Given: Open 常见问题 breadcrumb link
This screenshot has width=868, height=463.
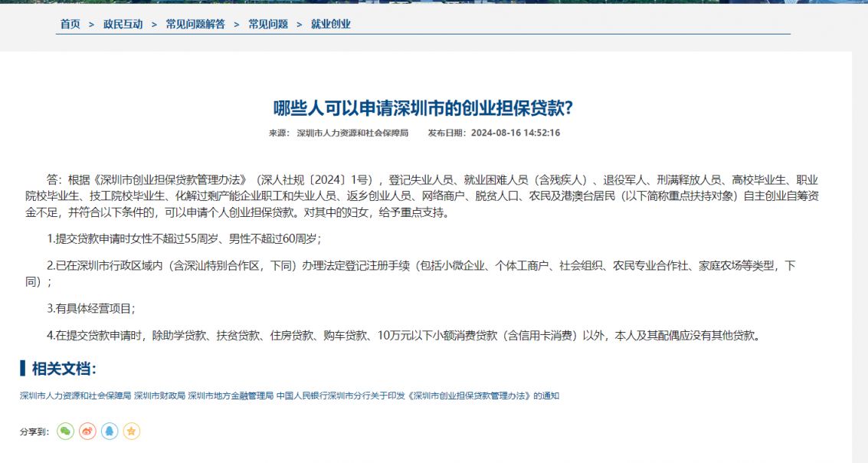Looking at the screenshot, I should click(268, 24).
